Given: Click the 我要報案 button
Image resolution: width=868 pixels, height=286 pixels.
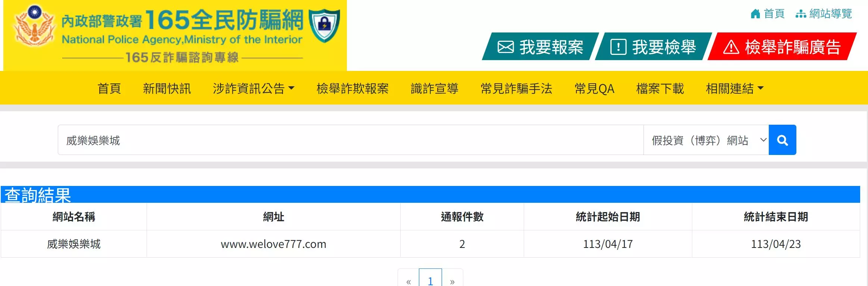Looking at the screenshot, I should [540, 47].
